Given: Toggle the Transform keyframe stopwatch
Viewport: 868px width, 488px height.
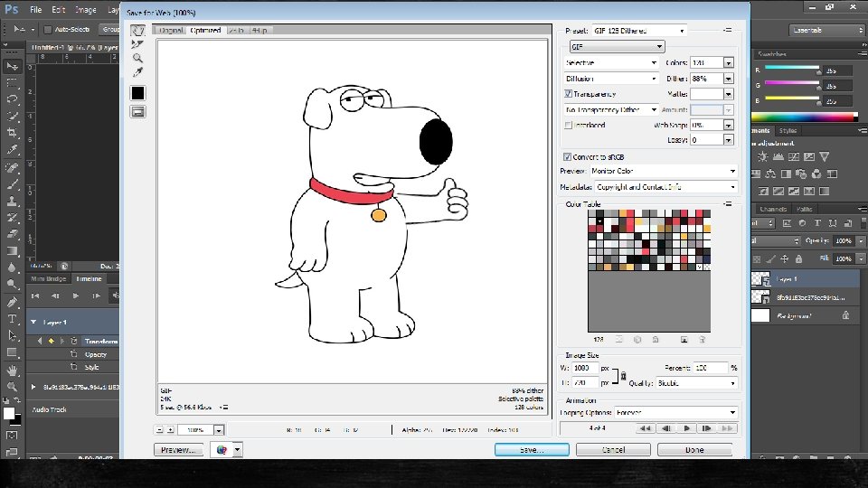Looking at the screenshot, I should pos(73,342).
